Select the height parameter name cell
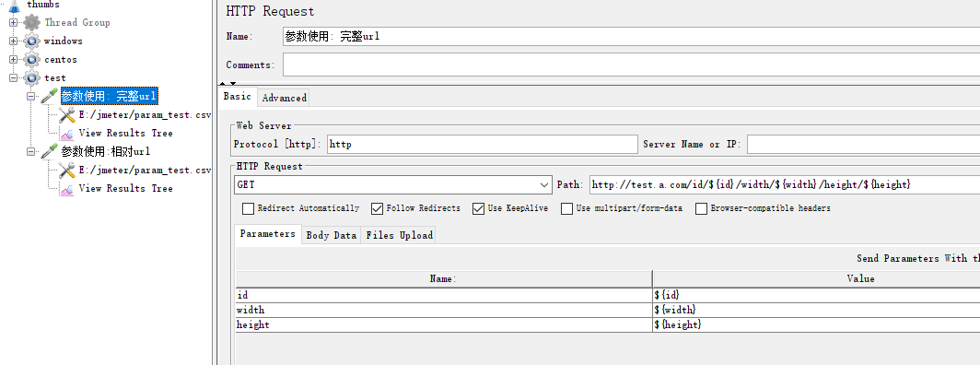Viewport: 980px width, 365px height. [444, 325]
